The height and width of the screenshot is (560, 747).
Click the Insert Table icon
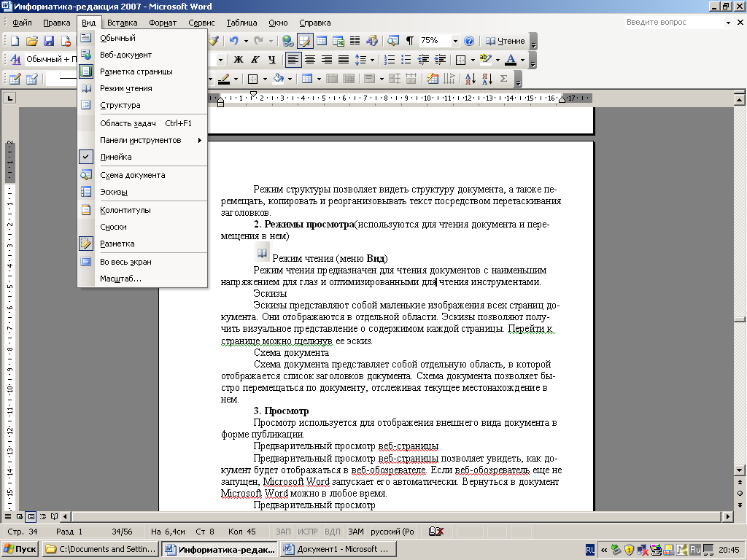[322, 41]
